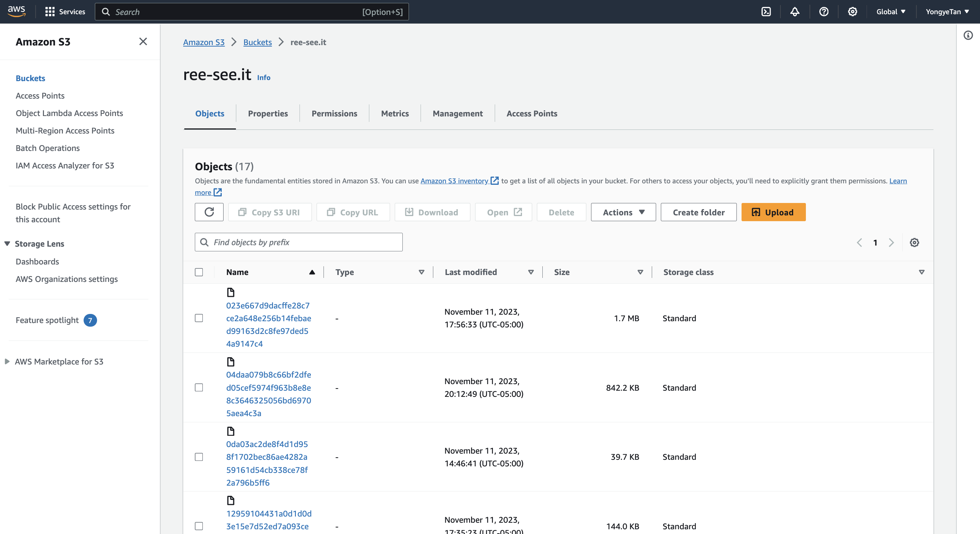Click the orange Upload button
The height and width of the screenshot is (534, 980).
[x=773, y=212]
